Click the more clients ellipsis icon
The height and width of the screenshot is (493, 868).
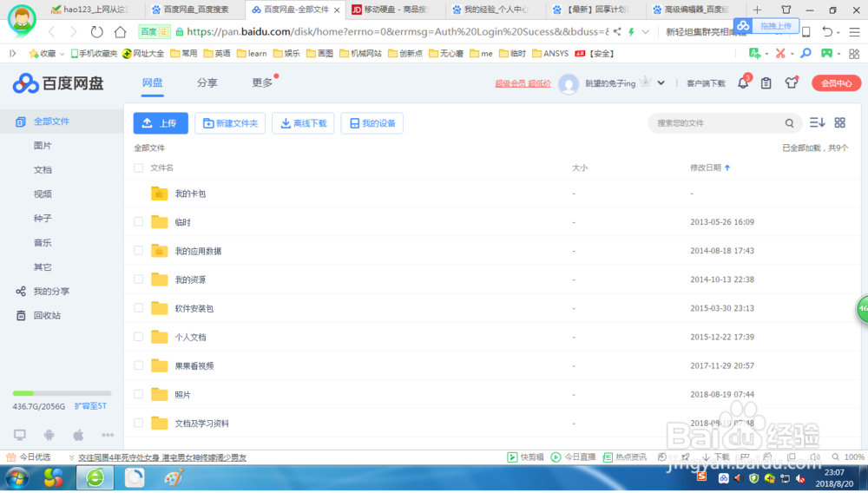[108, 435]
